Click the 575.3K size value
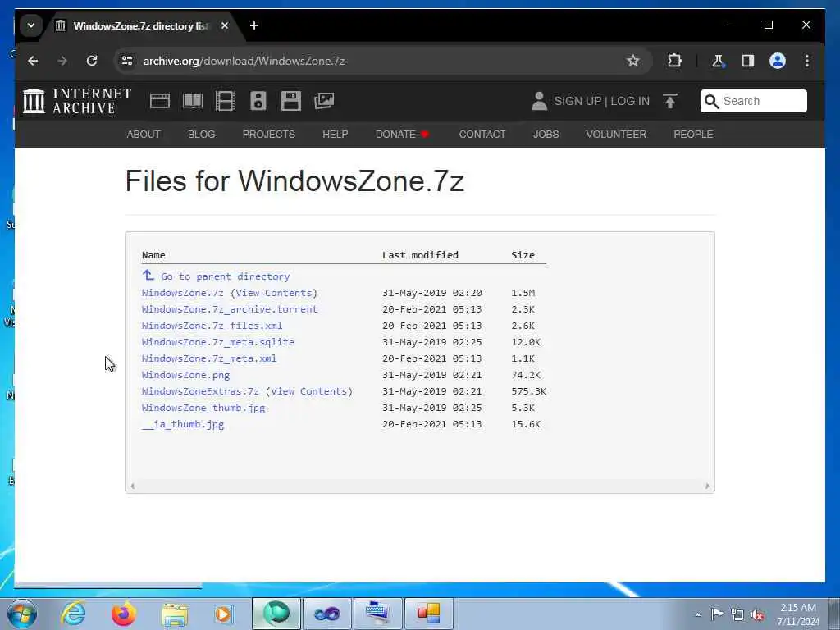This screenshot has width=840, height=630. (529, 391)
